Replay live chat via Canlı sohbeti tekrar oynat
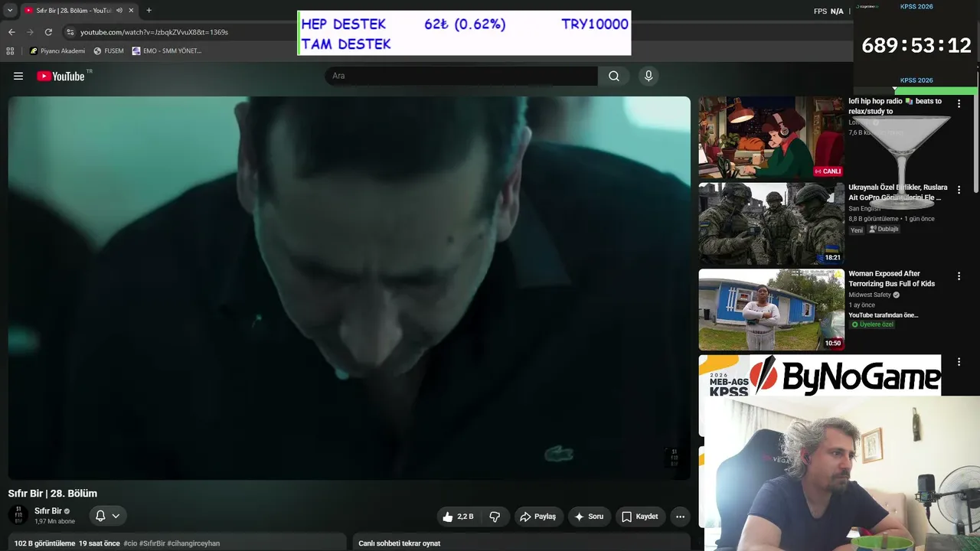980x551 pixels. [x=400, y=543]
